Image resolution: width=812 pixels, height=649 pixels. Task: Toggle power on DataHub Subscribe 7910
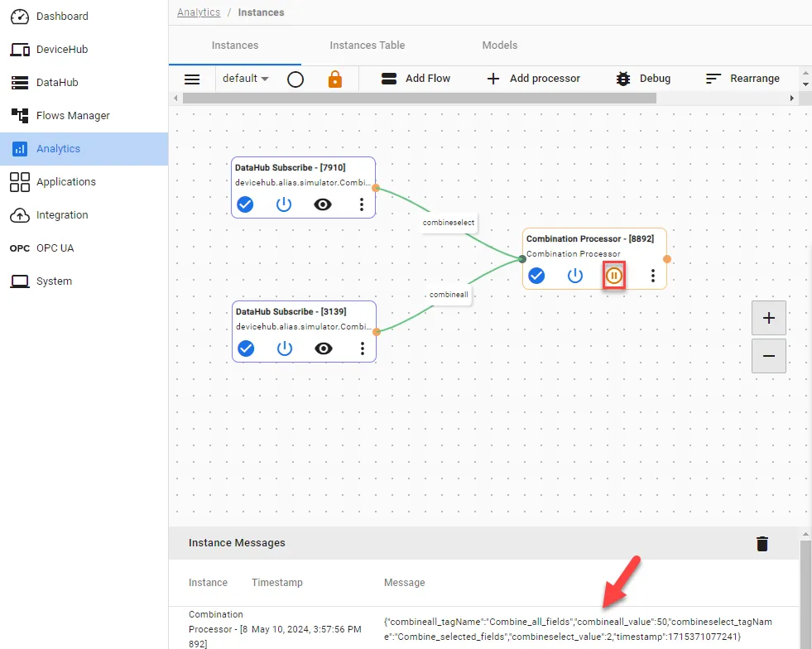pyautogui.click(x=284, y=204)
